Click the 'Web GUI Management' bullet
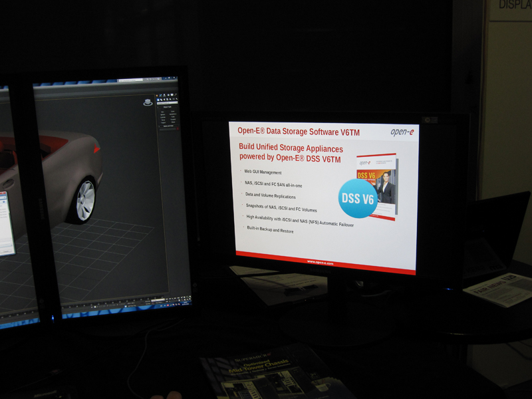Viewport: 532px width, 399px height. pos(263,172)
